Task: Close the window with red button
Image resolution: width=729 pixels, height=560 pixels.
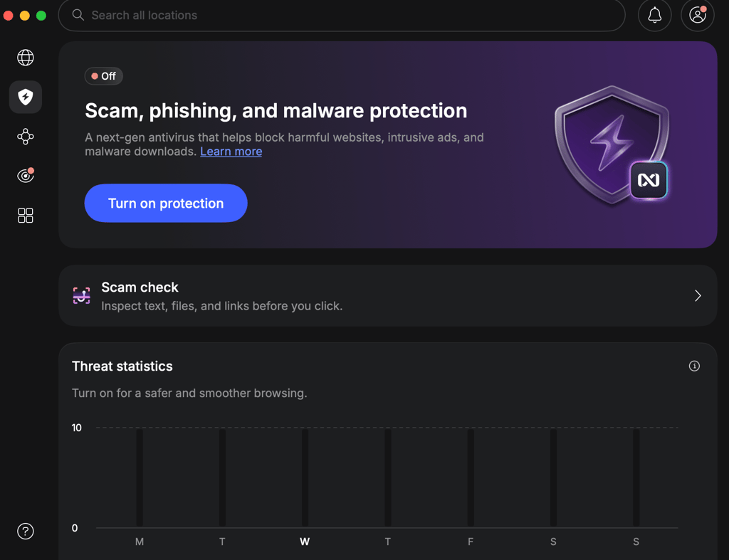Action: tap(8, 16)
